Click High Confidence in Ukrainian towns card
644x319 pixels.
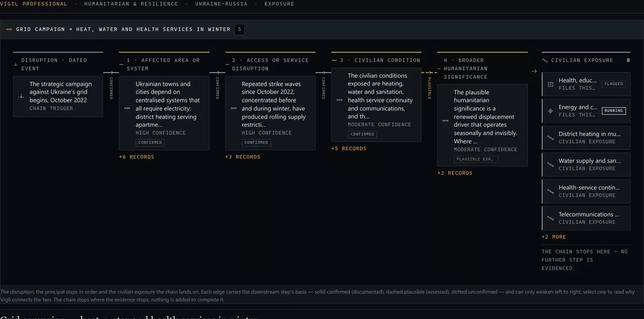click(160, 133)
